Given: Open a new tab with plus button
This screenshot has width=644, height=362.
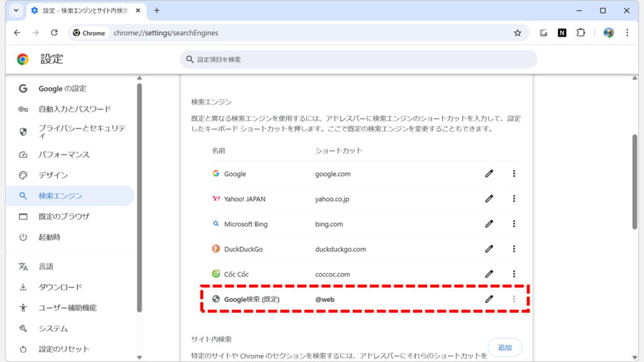Looking at the screenshot, I should (157, 11).
